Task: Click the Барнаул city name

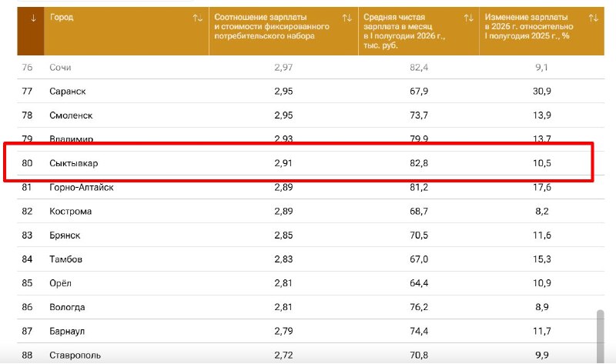Action: 67,331
